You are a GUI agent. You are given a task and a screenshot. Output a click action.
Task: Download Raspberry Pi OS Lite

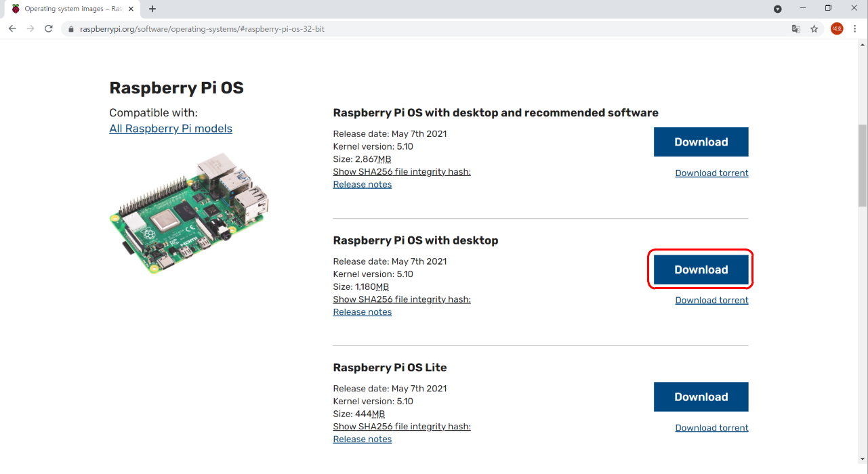coord(701,397)
